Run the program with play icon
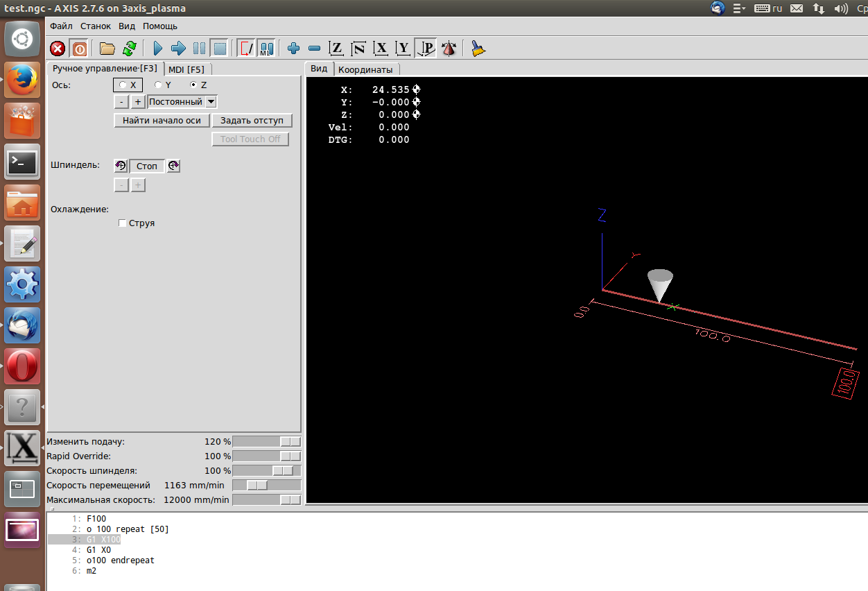 157,49
